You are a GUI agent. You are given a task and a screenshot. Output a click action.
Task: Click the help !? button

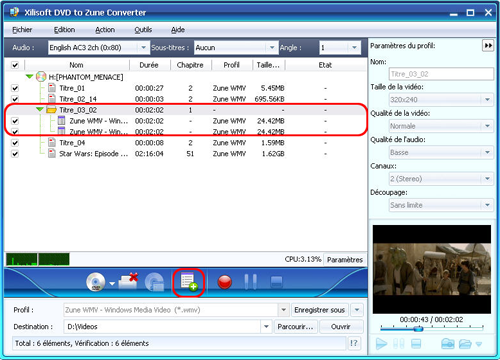click(x=354, y=343)
